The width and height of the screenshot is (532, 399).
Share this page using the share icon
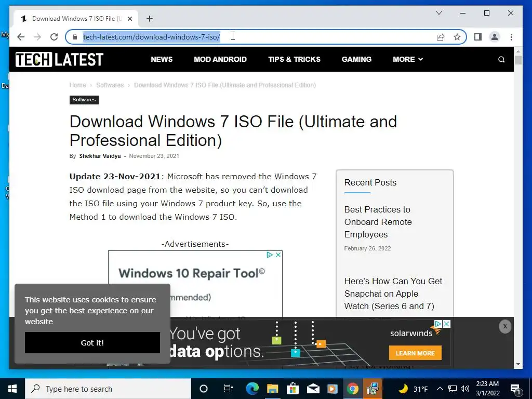click(441, 37)
